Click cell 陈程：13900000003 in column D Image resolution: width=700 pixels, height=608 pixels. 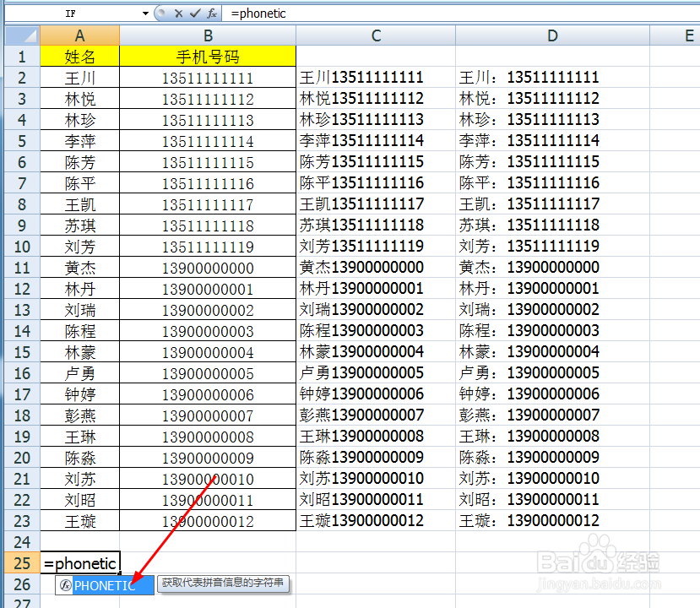coord(553,331)
